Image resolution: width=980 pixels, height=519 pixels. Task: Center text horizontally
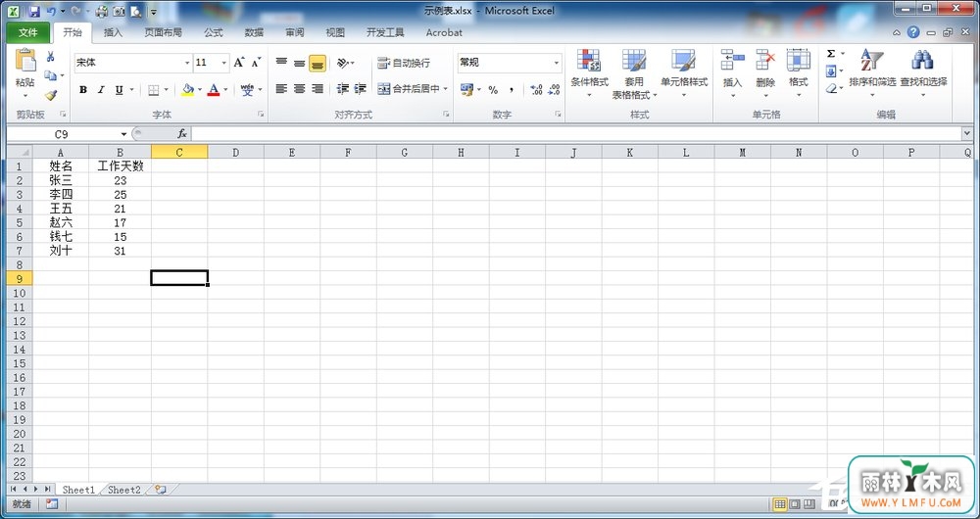pyautogui.click(x=299, y=89)
